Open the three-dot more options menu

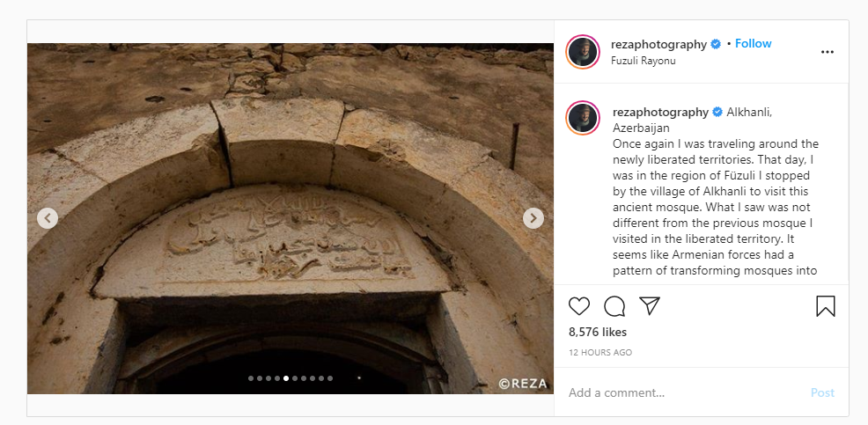827,52
